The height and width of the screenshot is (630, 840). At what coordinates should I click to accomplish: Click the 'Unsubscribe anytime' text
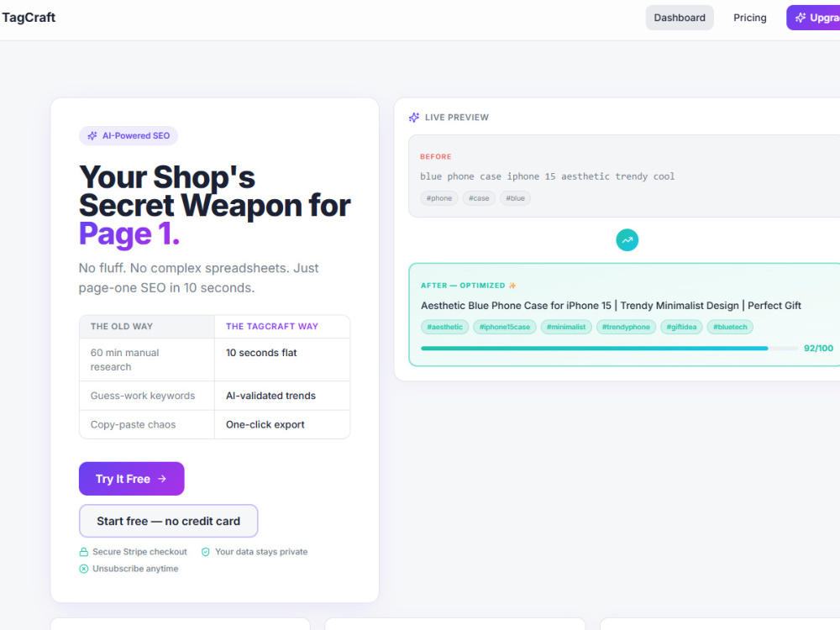point(135,569)
